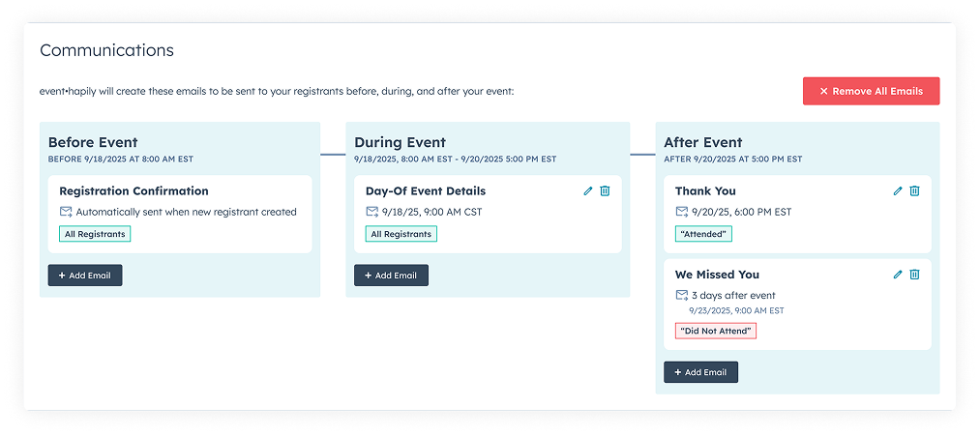
Task: Click the We Missed You pencil icon
Action: [x=898, y=275]
